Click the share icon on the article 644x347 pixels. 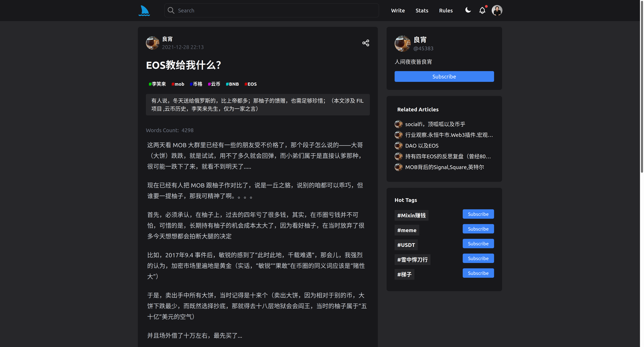point(366,43)
